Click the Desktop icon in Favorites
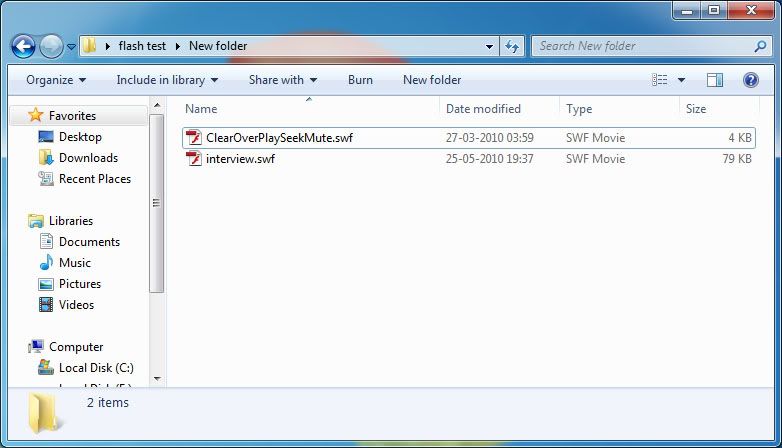The height and width of the screenshot is (448, 782). click(46, 137)
